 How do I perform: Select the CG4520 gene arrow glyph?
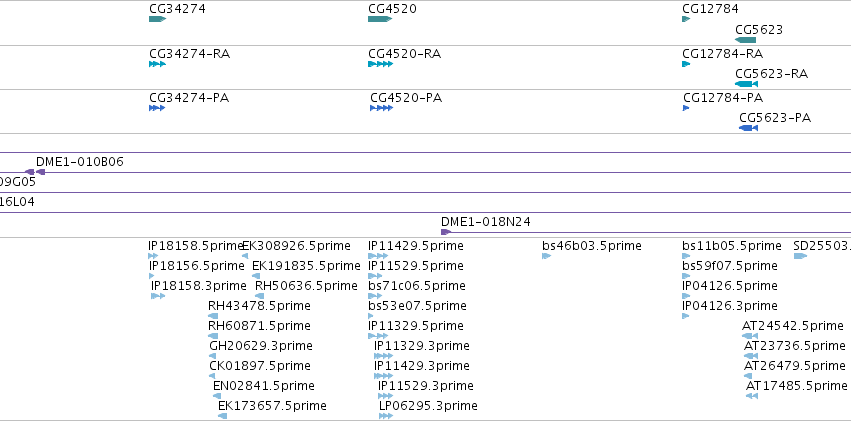point(380,19)
